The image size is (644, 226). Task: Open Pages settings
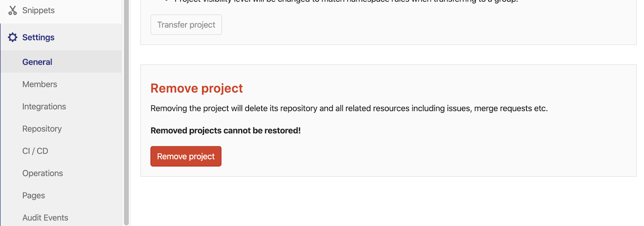pyautogui.click(x=33, y=195)
